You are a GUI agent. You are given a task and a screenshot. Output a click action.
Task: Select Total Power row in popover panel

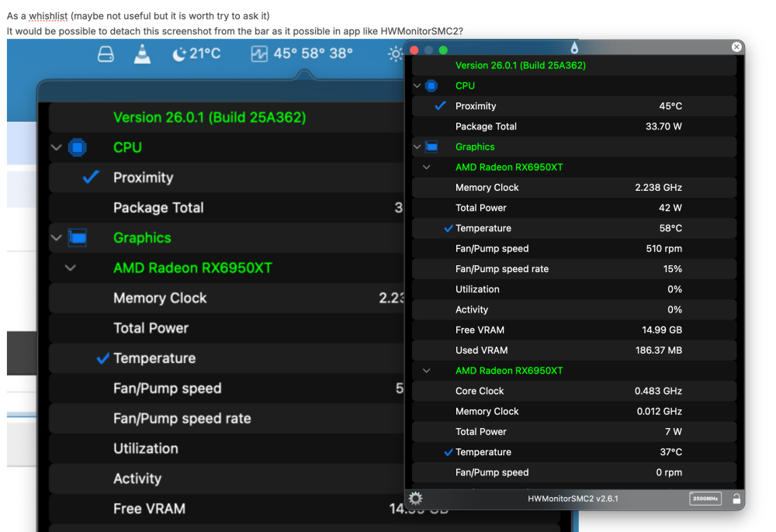coord(227,328)
